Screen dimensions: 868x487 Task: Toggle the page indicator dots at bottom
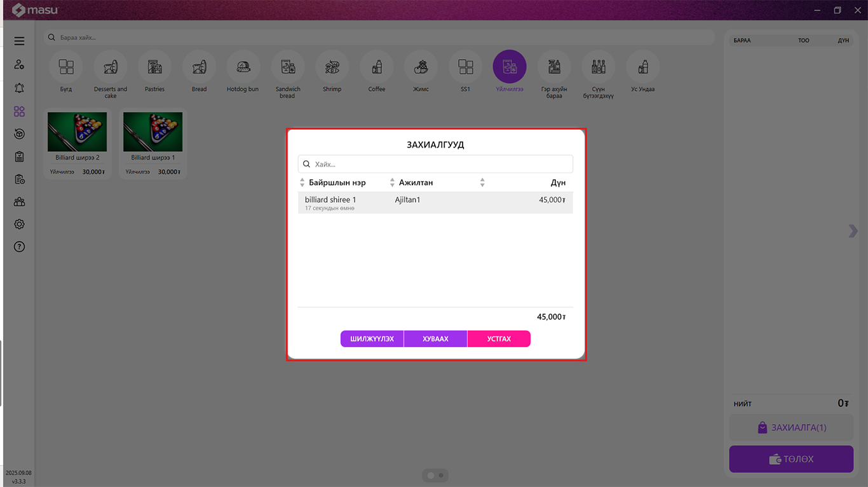(x=435, y=475)
